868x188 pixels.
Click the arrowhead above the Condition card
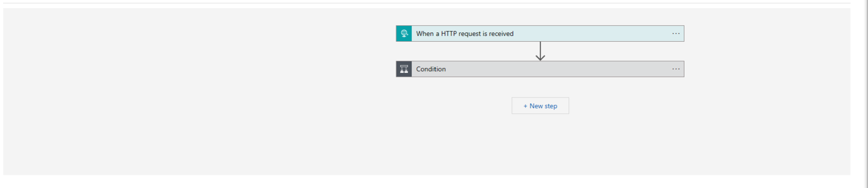tap(540, 58)
